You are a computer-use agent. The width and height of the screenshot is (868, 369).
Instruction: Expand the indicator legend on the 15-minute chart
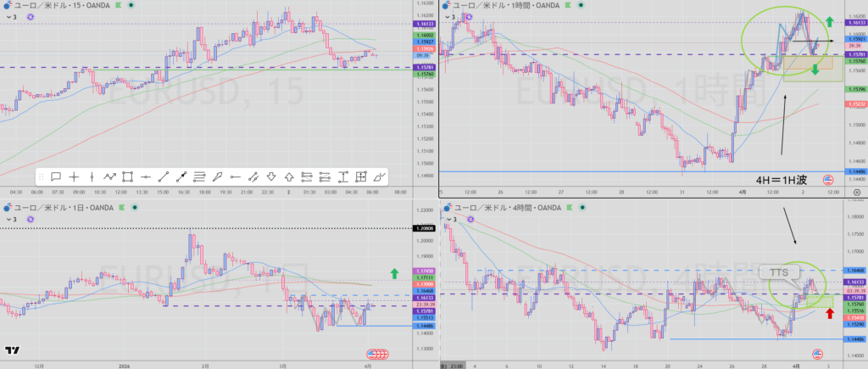(8, 16)
